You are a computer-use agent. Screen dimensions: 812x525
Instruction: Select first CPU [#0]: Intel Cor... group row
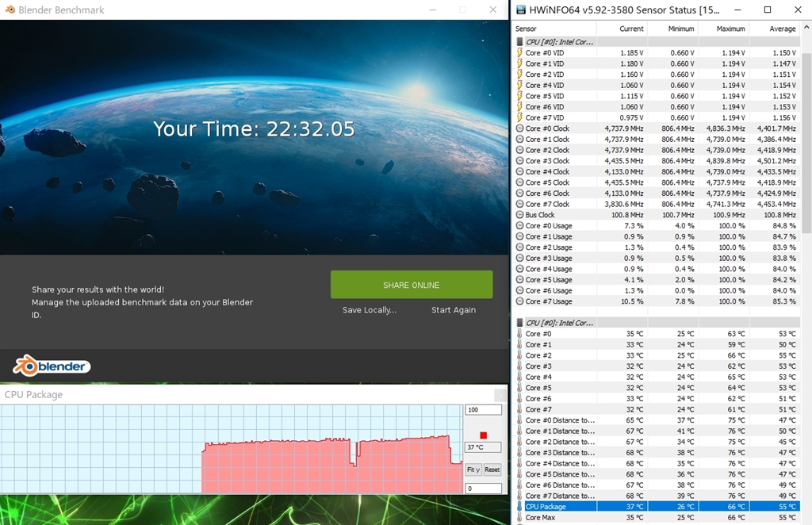coord(657,42)
